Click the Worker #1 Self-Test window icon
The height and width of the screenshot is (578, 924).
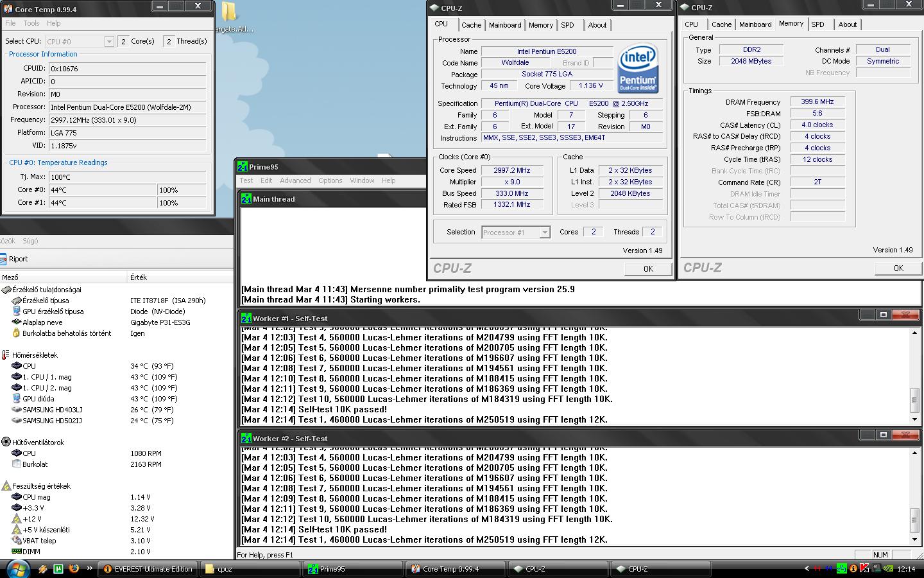pos(246,319)
